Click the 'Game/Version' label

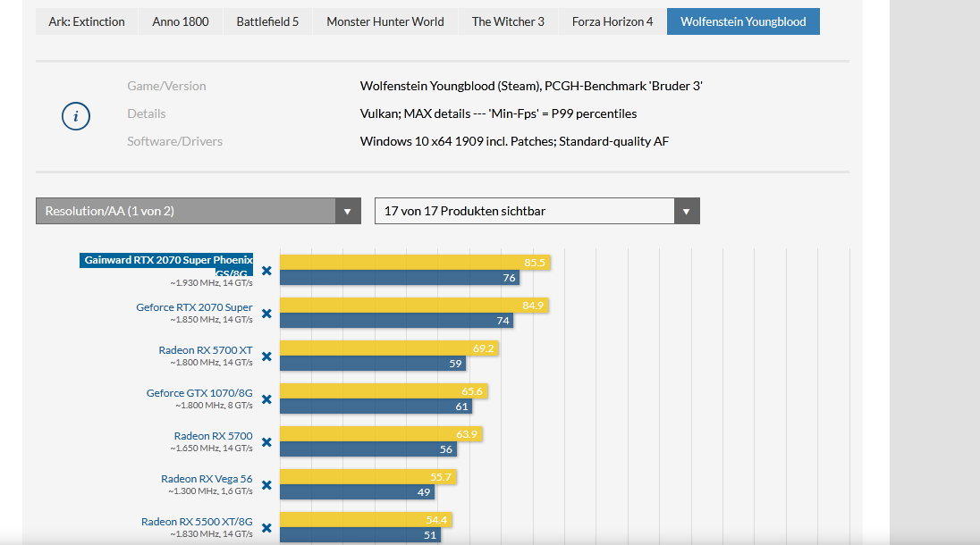click(166, 86)
